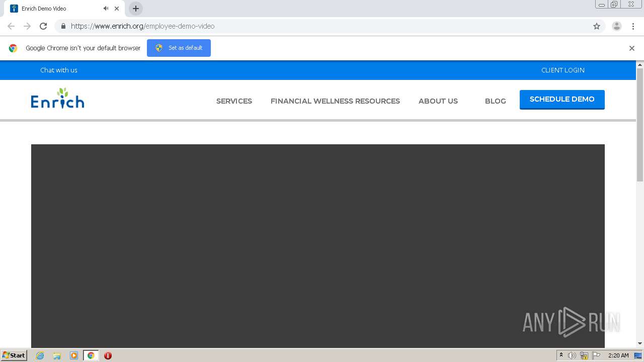Show hidden system tray icons
The image size is (644, 362).
[561, 355]
